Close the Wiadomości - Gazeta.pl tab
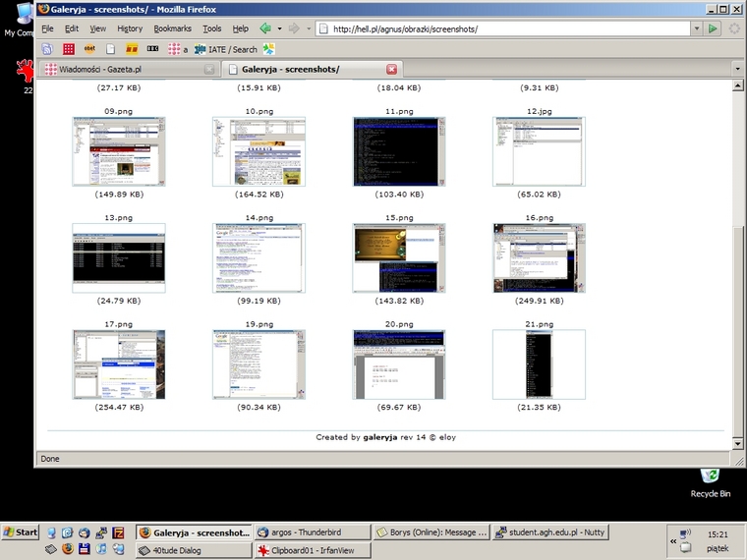The image size is (747, 560). [209, 70]
